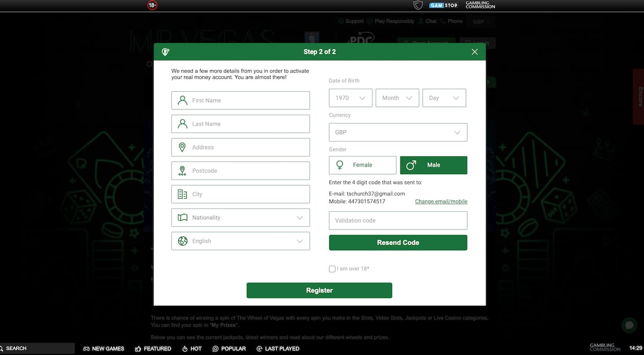This screenshot has width=644, height=355.
Task: Open the Month dropdown
Action: [398, 98]
